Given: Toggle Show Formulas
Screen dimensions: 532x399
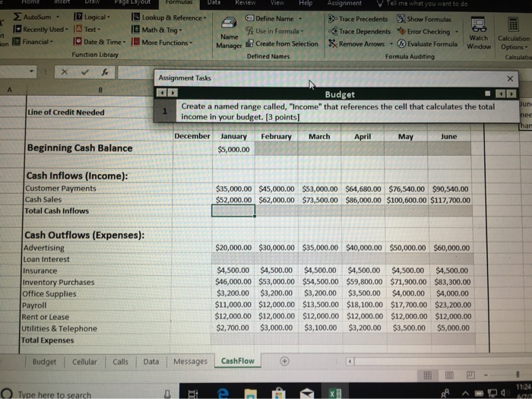Looking at the screenshot, I should pos(424,19).
